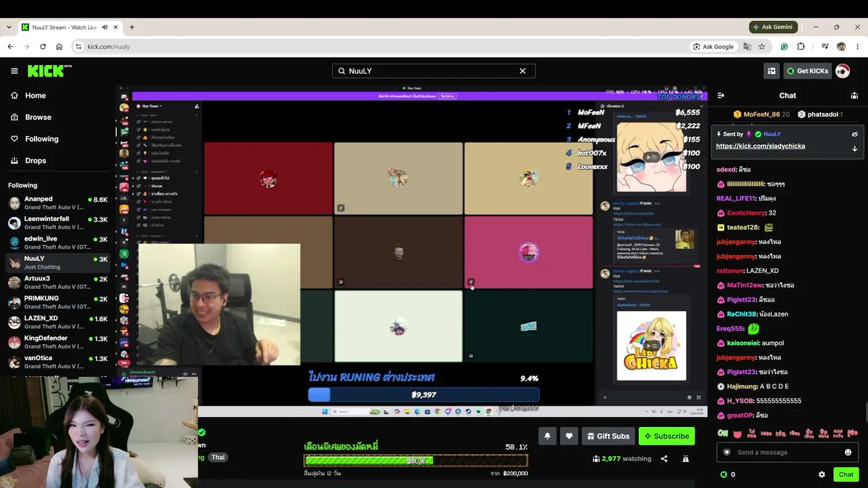Open Chrome media controls icon
This screenshot has height=488, width=868.
(825, 47)
